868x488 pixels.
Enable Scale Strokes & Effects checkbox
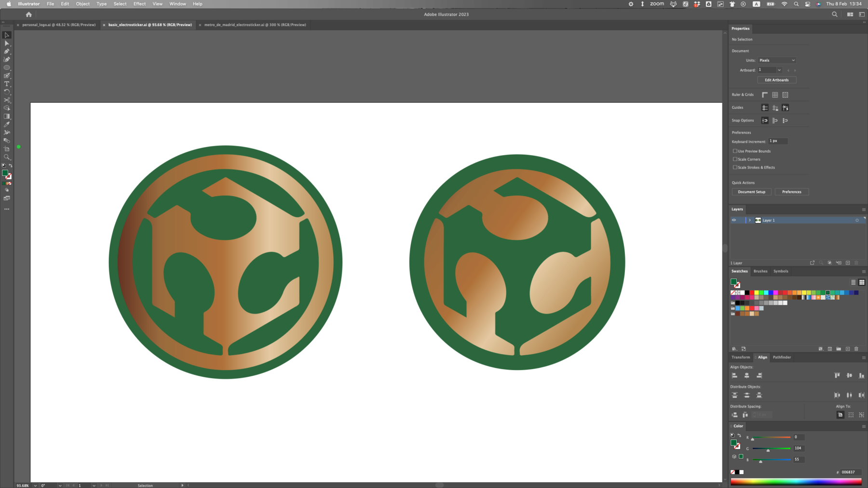point(735,167)
